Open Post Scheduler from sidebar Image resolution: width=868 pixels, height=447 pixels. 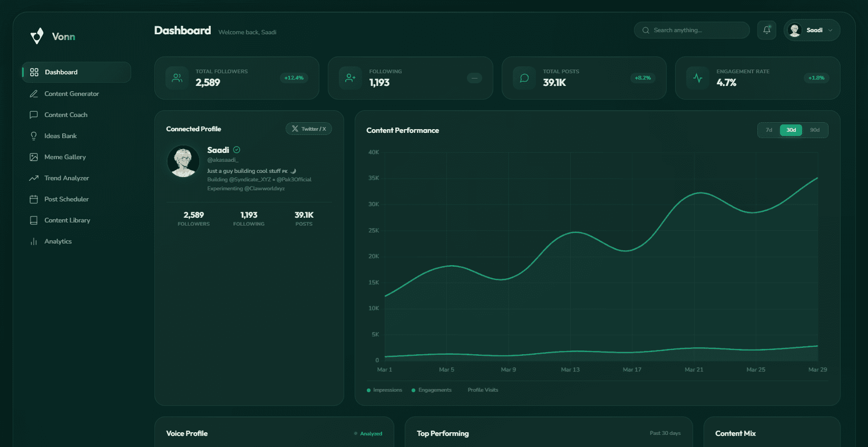(x=76, y=199)
